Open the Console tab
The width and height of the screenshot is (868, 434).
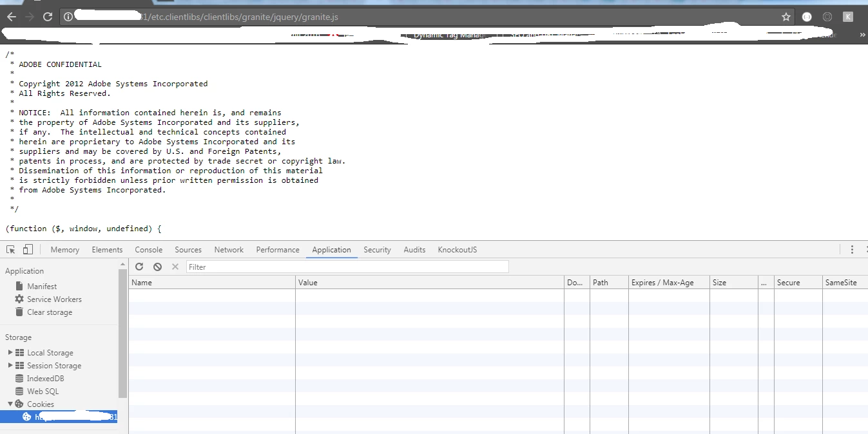click(149, 250)
